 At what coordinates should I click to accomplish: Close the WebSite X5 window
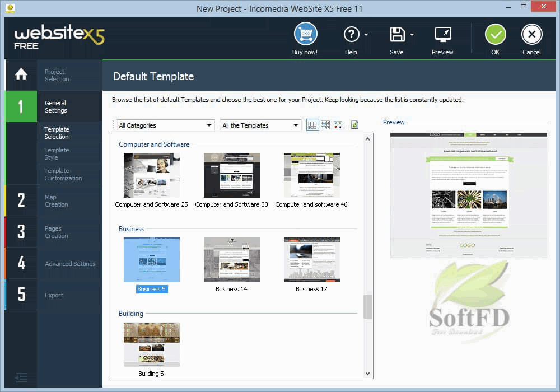tap(543, 6)
